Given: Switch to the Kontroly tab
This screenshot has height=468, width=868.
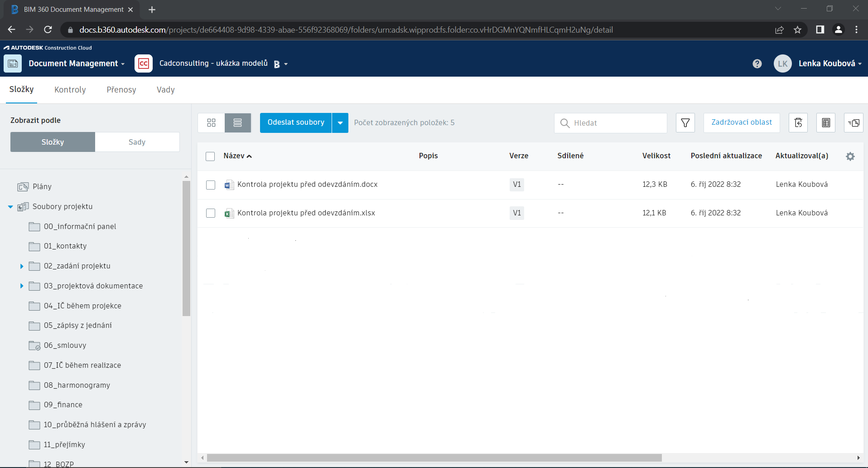Looking at the screenshot, I should pyautogui.click(x=70, y=90).
